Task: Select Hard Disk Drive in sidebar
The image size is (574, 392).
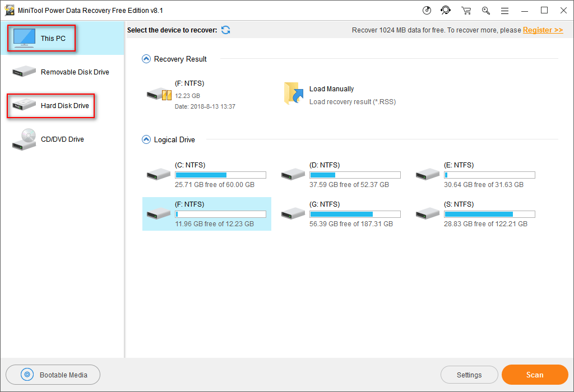Action: pos(62,106)
